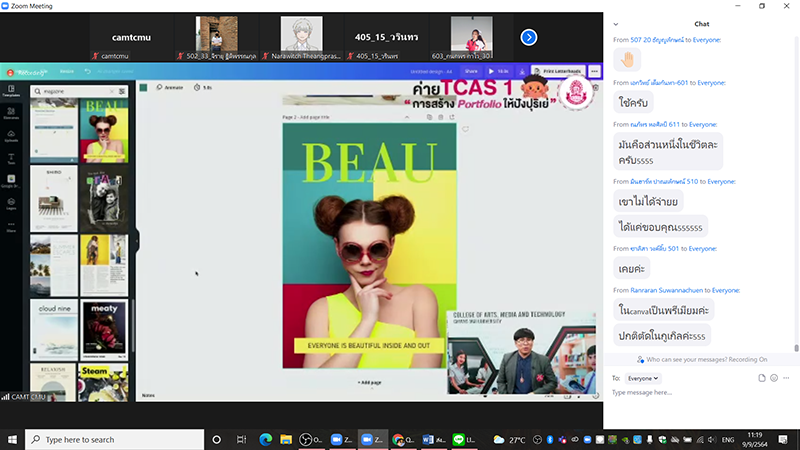The height and width of the screenshot is (450, 800).
Task: Click the Add page button below canvas
Action: point(369,382)
